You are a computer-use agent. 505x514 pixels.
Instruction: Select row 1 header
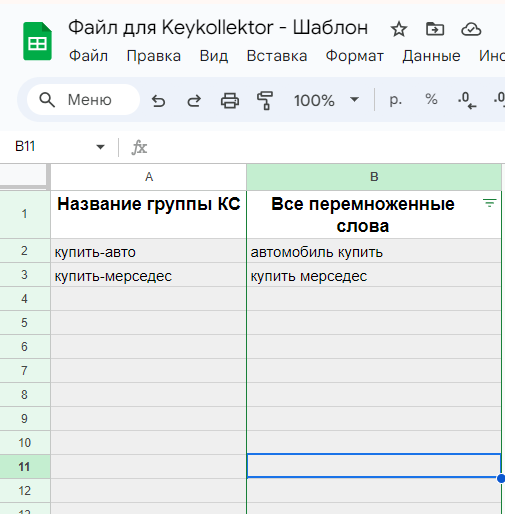(25, 214)
